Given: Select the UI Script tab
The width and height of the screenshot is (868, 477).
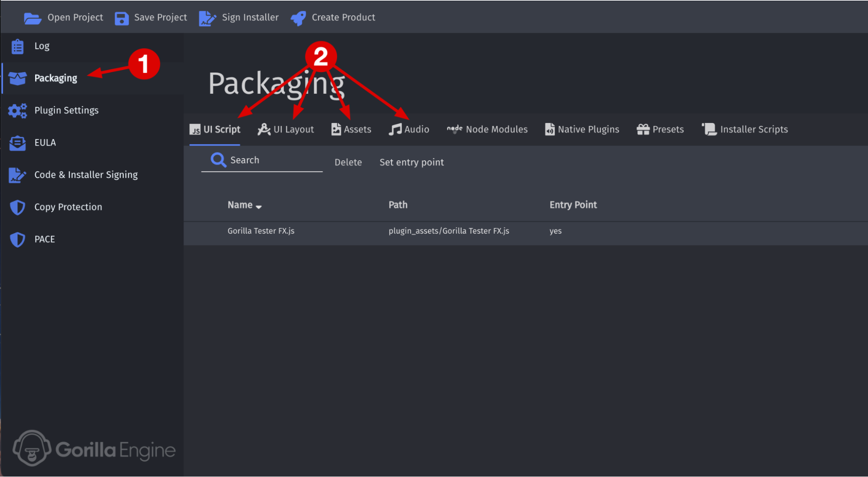Looking at the screenshot, I should 215,129.
